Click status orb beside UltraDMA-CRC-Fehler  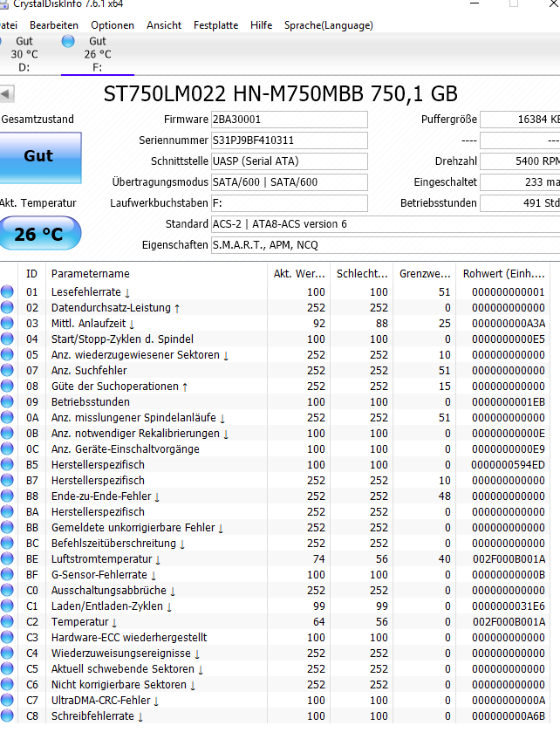pyautogui.click(x=7, y=700)
